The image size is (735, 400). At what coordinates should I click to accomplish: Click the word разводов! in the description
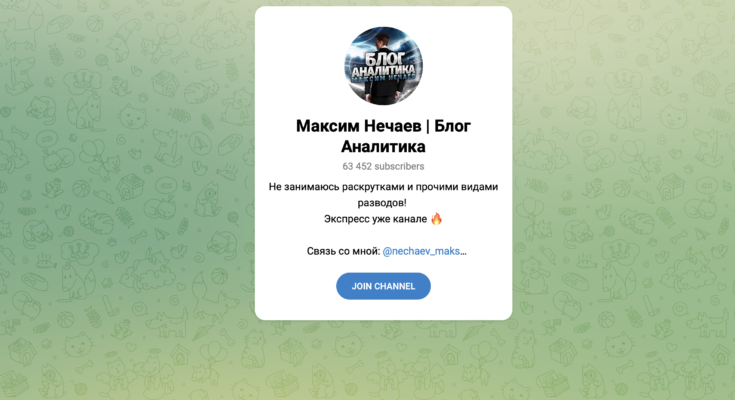[382, 203]
